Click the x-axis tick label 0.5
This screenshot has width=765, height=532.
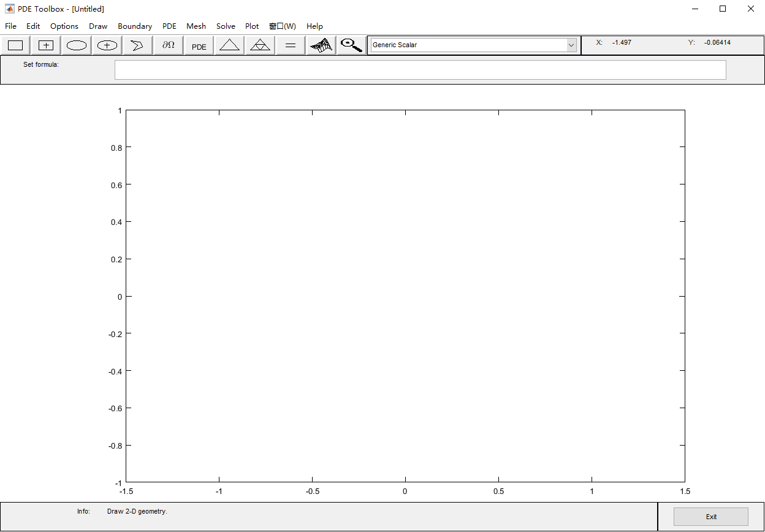498,492
